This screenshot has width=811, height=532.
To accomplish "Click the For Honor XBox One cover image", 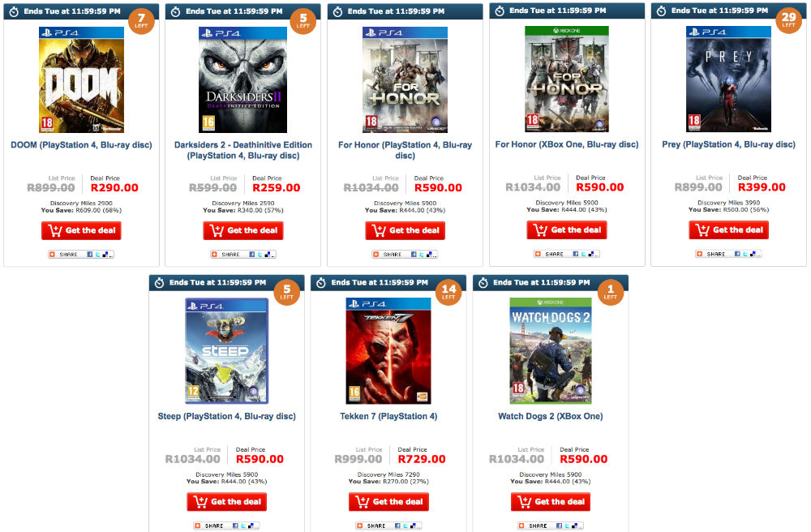I will tap(567, 79).
